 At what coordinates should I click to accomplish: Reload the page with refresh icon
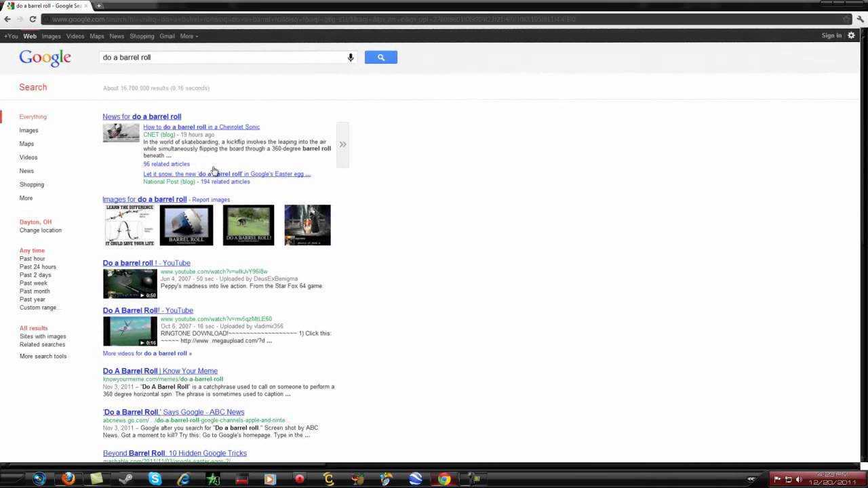[32, 19]
